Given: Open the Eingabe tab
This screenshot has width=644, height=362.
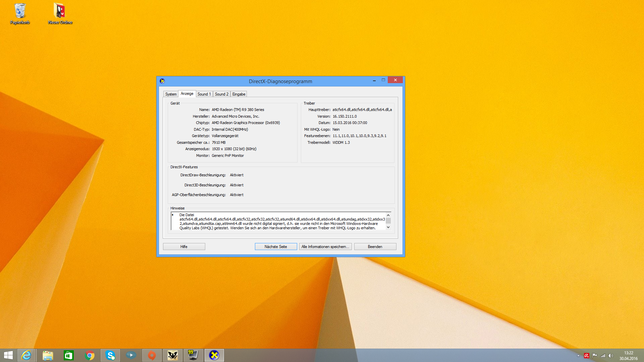Looking at the screenshot, I should pyautogui.click(x=239, y=94).
